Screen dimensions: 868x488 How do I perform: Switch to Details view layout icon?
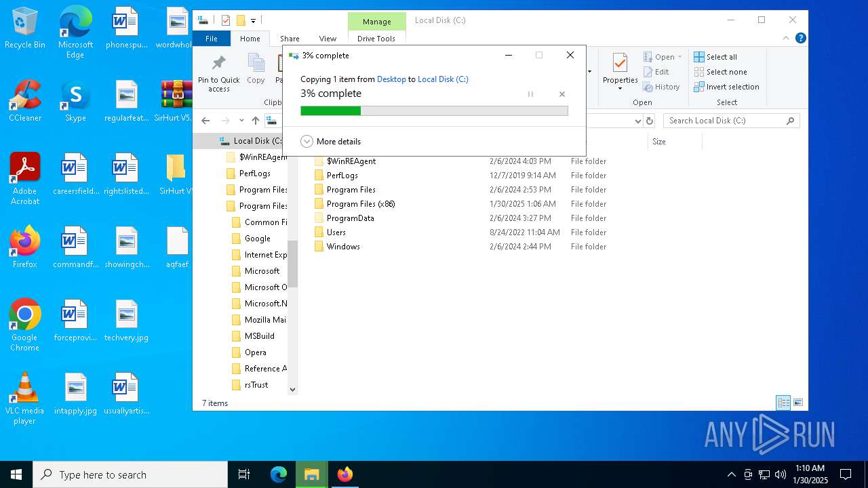[x=783, y=403]
